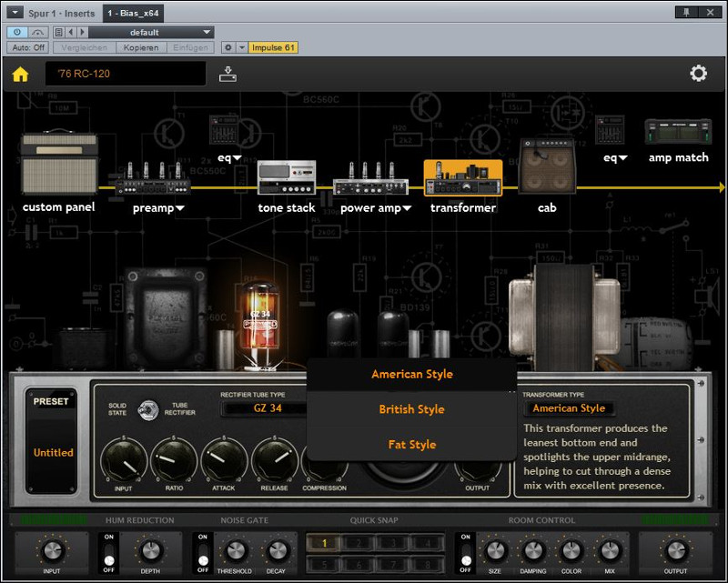Pin the plugin window
Viewport: 728px width, 583px height.
tap(686, 13)
